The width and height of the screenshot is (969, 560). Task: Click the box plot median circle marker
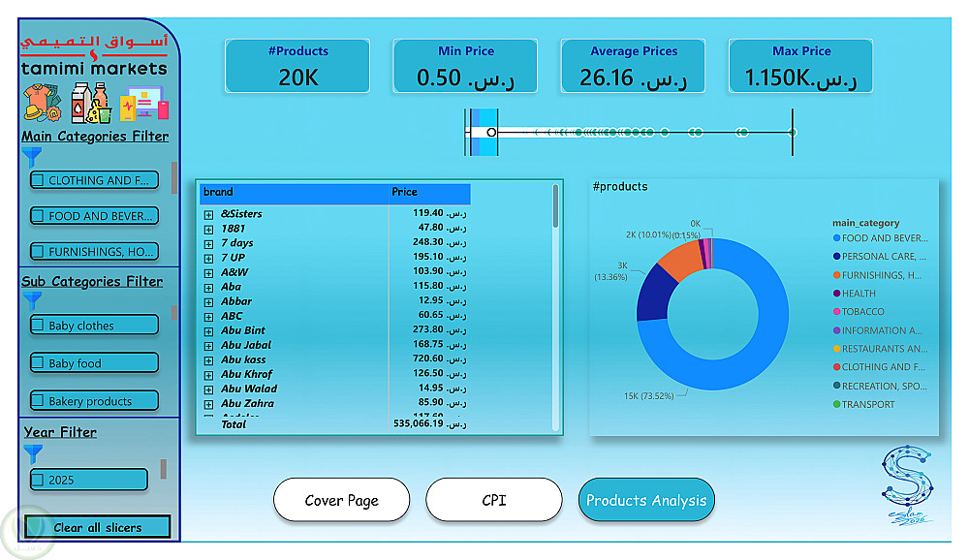point(491,133)
